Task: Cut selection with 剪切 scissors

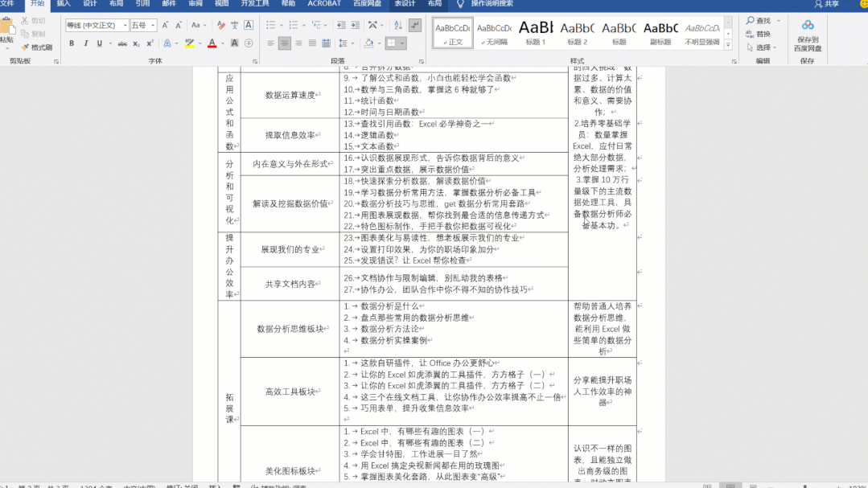Action: tap(33, 20)
